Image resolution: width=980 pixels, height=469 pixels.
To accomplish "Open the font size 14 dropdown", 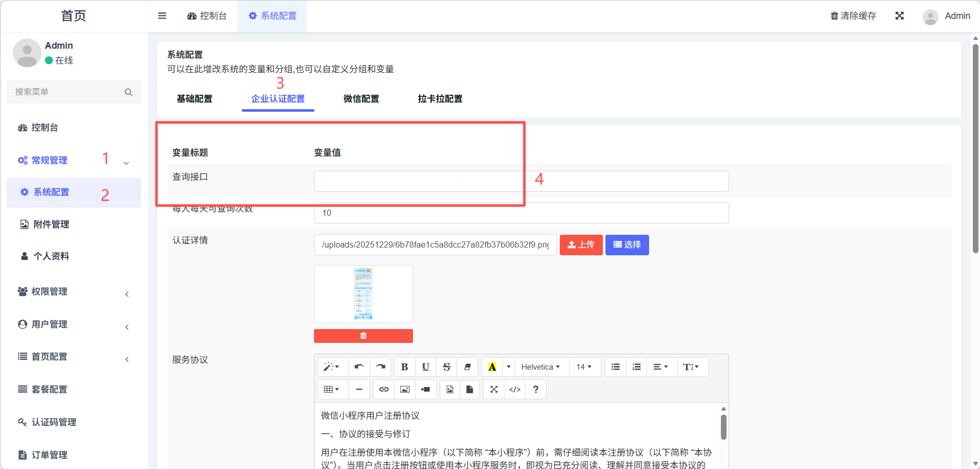I will (x=584, y=367).
